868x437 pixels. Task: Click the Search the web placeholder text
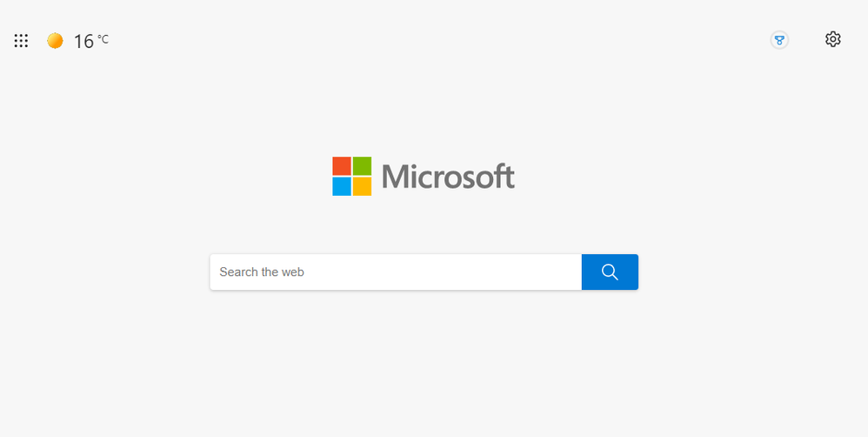click(262, 272)
